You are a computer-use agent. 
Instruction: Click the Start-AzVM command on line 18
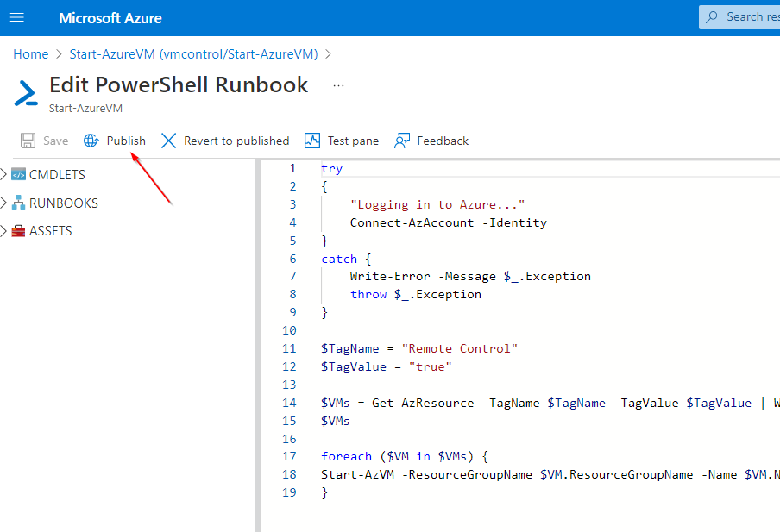coord(358,475)
